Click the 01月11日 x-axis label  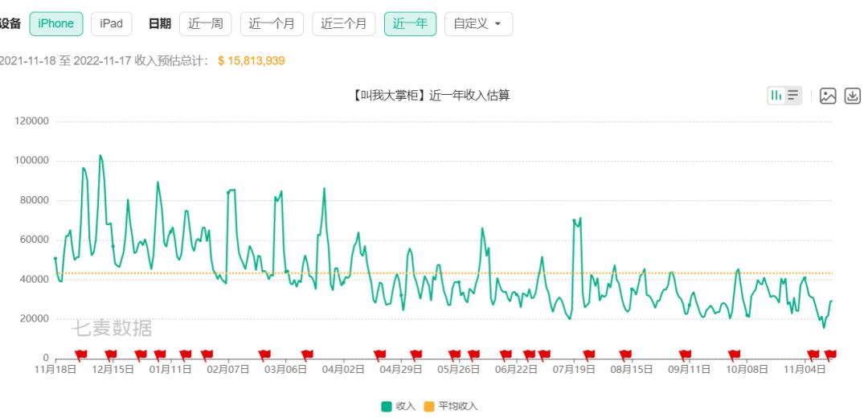click(x=170, y=369)
